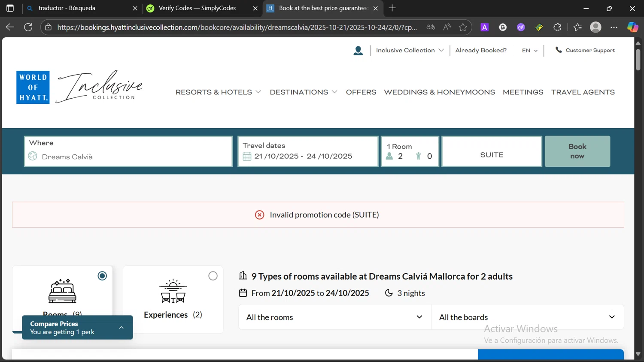This screenshot has width=644, height=362.
Task: Click the purple A extension icon
Action: (485, 27)
